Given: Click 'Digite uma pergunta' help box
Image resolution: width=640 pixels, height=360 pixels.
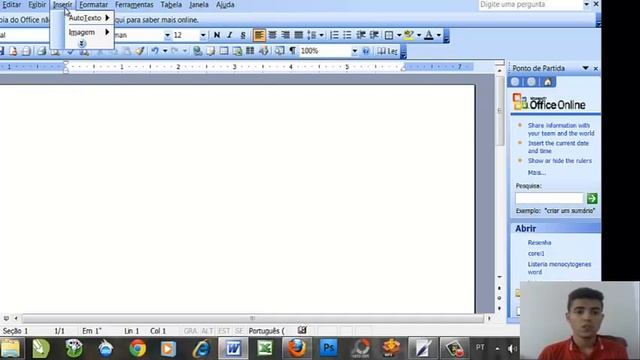Looking at the screenshot, I should 531,4.
